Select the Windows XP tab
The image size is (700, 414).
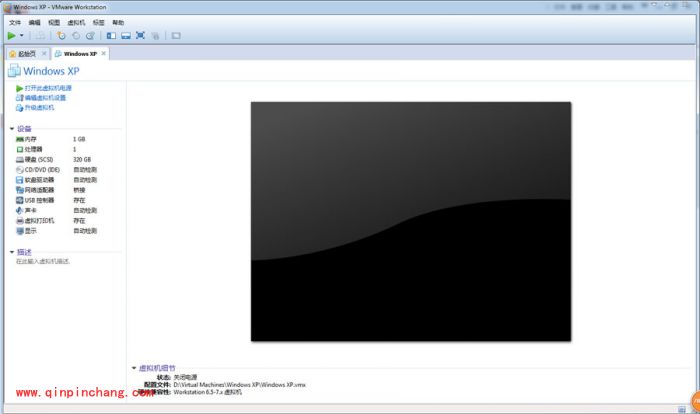coord(80,54)
